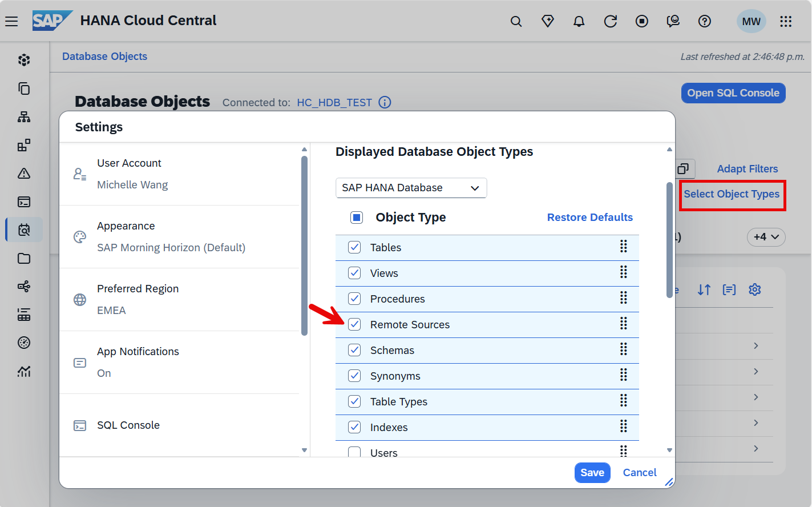Open the SQL Console settings section
The height and width of the screenshot is (507, 812).
pyautogui.click(x=179, y=425)
